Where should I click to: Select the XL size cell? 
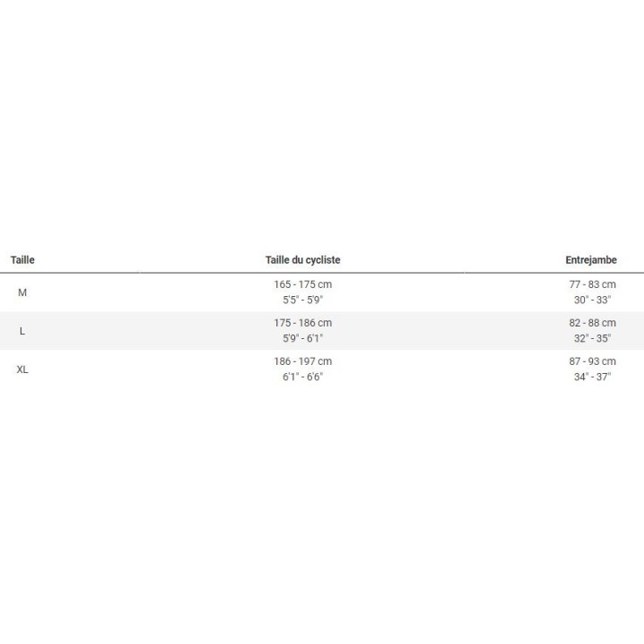[x=22, y=369]
